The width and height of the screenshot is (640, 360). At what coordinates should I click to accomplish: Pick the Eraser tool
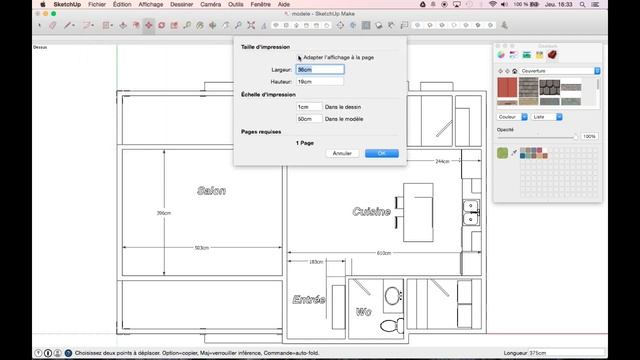tap(53, 25)
